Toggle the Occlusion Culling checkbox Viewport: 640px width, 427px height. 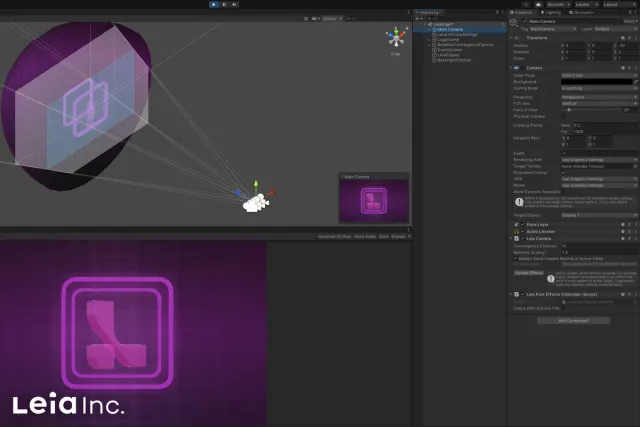point(563,173)
